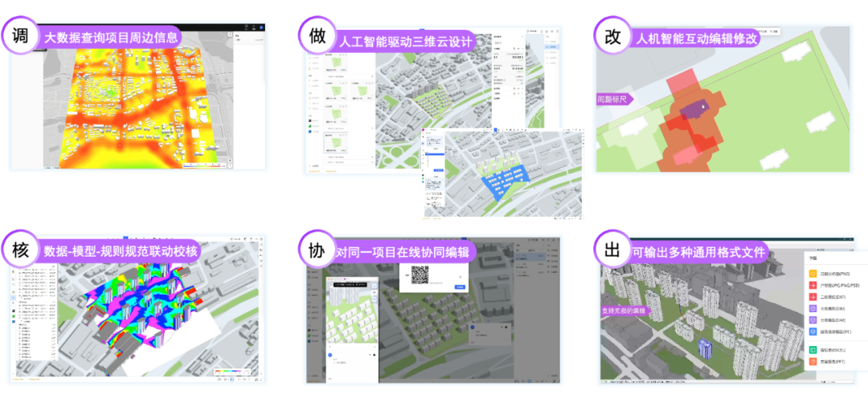Click the red icon beside 二维图纸(DXF)
Image resolution: width=868 pixels, height=403 pixels.
click(x=812, y=297)
